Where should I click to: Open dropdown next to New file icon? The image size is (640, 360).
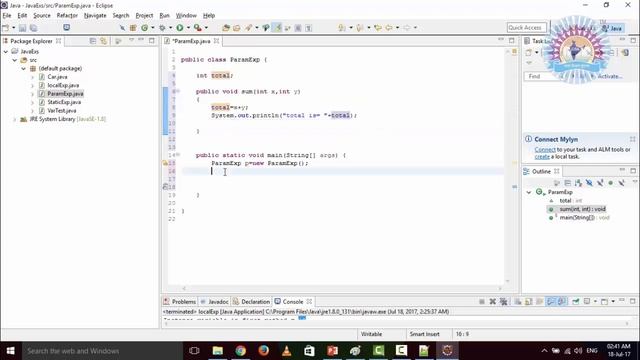(x=13, y=28)
